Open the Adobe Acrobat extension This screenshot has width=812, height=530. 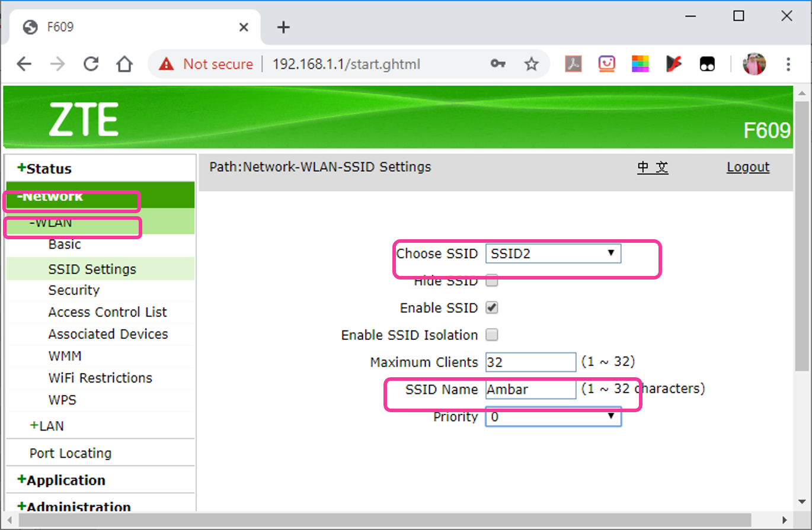pyautogui.click(x=573, y=64)
